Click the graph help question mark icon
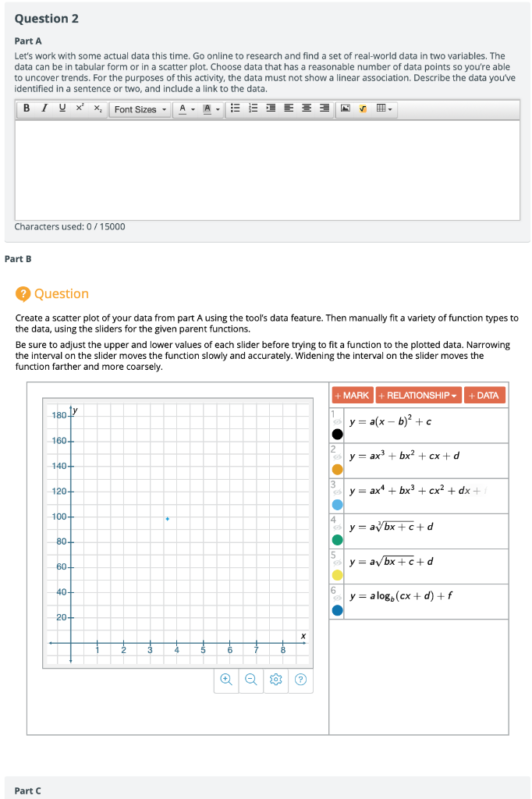Image resolution: width=532 pixels, height=799 pixels. (x=301, y=680)
